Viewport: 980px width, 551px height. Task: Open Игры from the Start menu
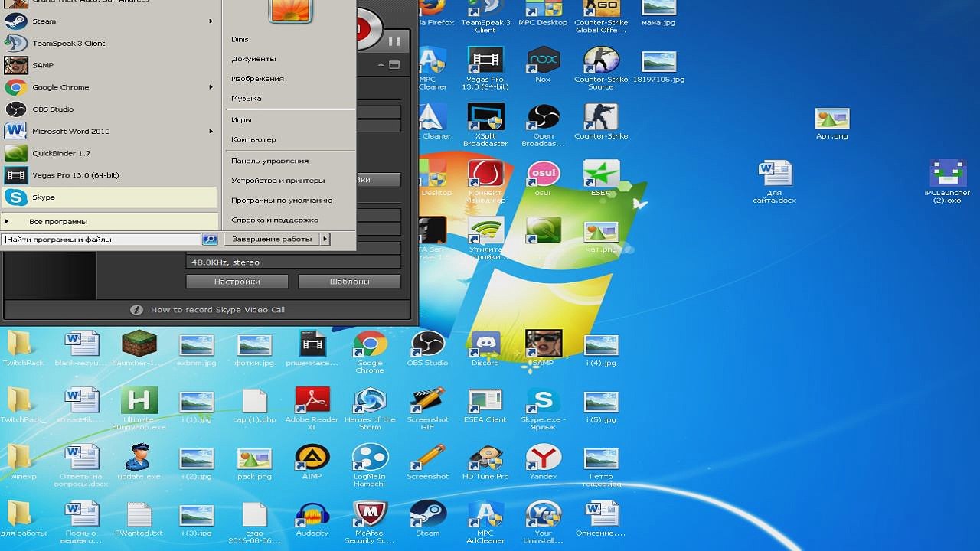tap(241, 120)
